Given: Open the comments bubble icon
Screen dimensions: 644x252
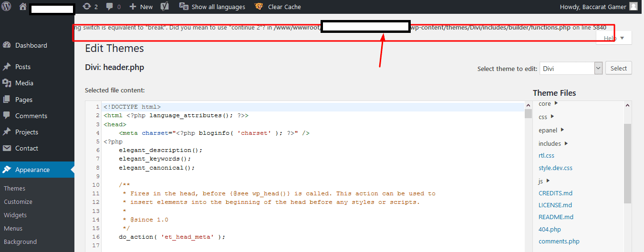Looking at the screenshot, I should [110, 7].
